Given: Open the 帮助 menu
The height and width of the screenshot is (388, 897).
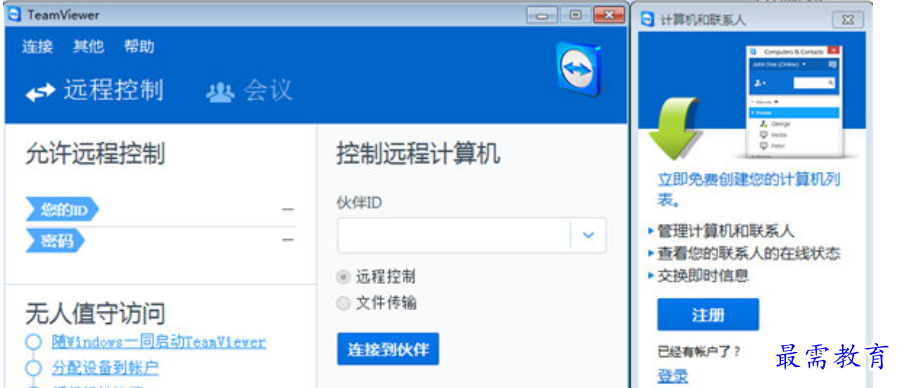Looking at the screenshot, I should click(139, 47).
